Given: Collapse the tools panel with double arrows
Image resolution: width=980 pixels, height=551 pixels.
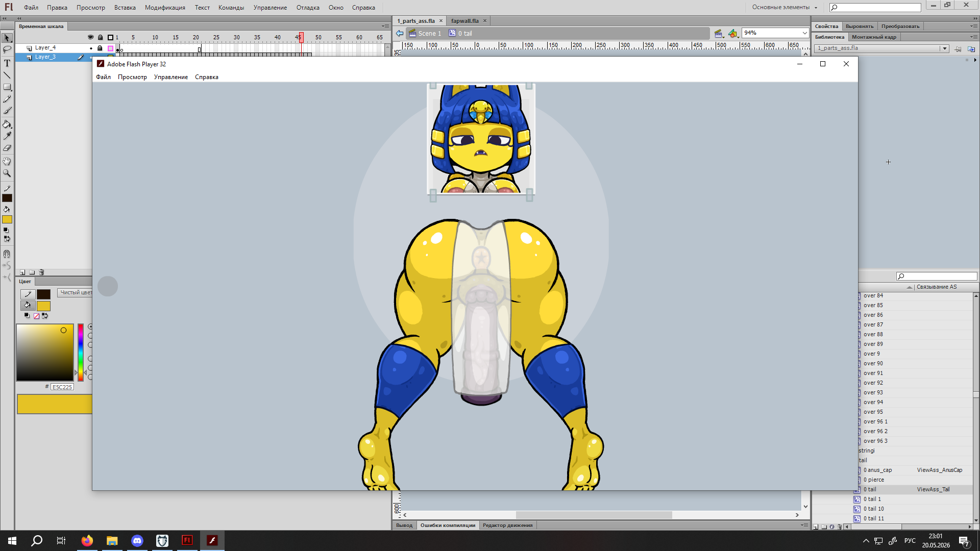Looking at the screenshot, I should [5, 18].
